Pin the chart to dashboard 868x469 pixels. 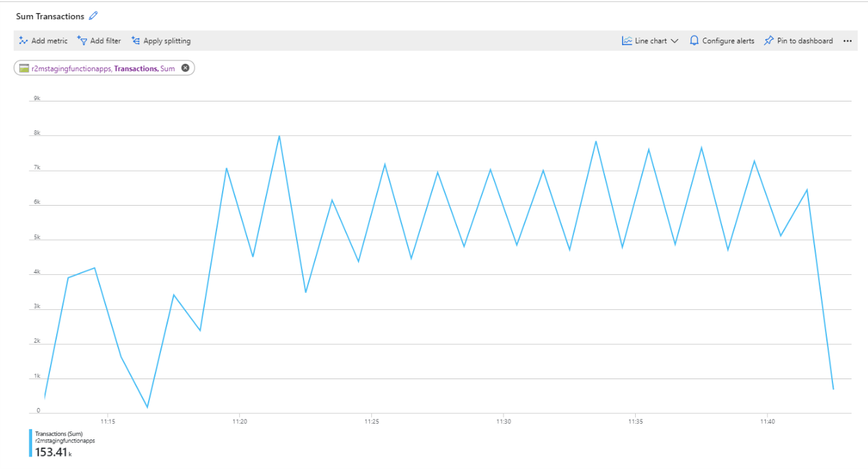(798, 41)
